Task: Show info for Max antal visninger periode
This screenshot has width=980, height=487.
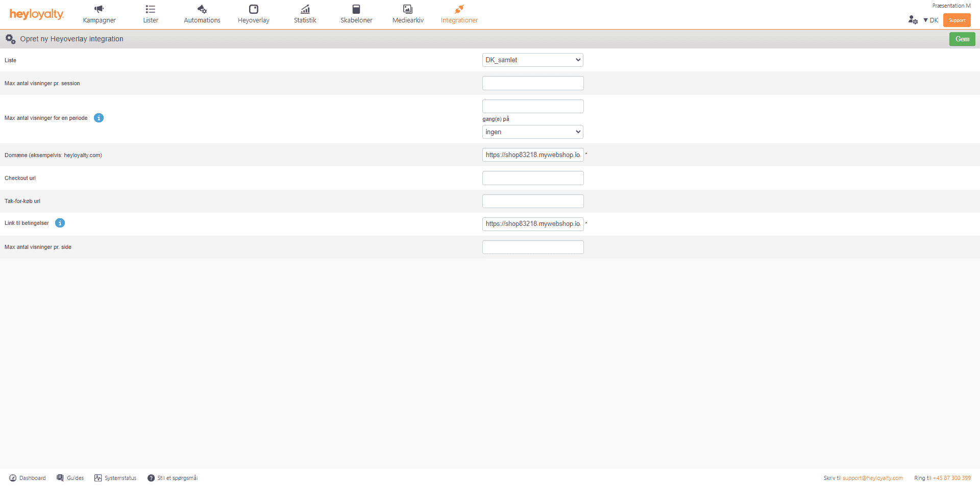Action: point(99,118)
